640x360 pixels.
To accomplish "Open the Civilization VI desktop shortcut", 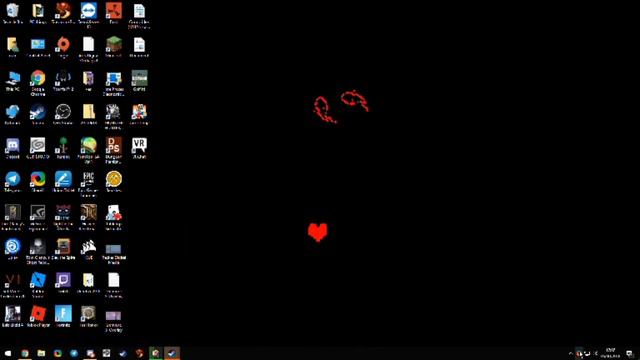I will [x=13, y=281].
